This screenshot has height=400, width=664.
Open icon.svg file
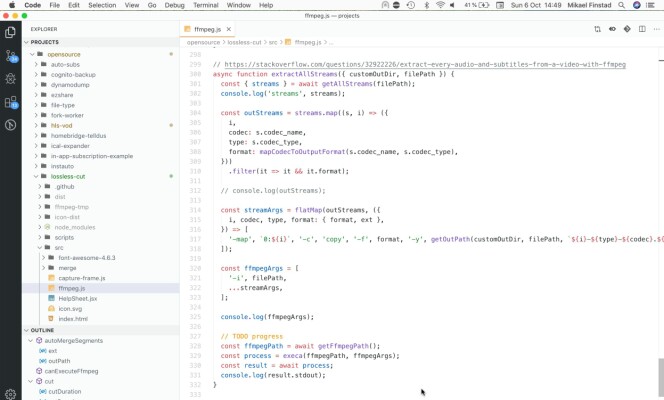pos(70,309)
